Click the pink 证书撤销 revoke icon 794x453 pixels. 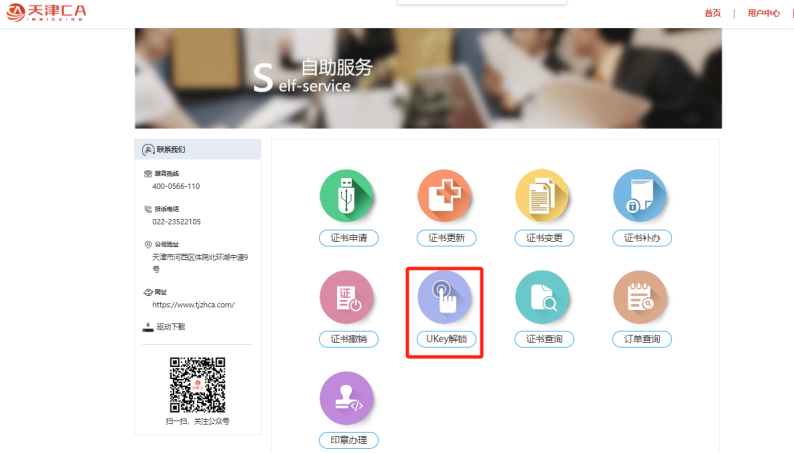coord(346,297)
